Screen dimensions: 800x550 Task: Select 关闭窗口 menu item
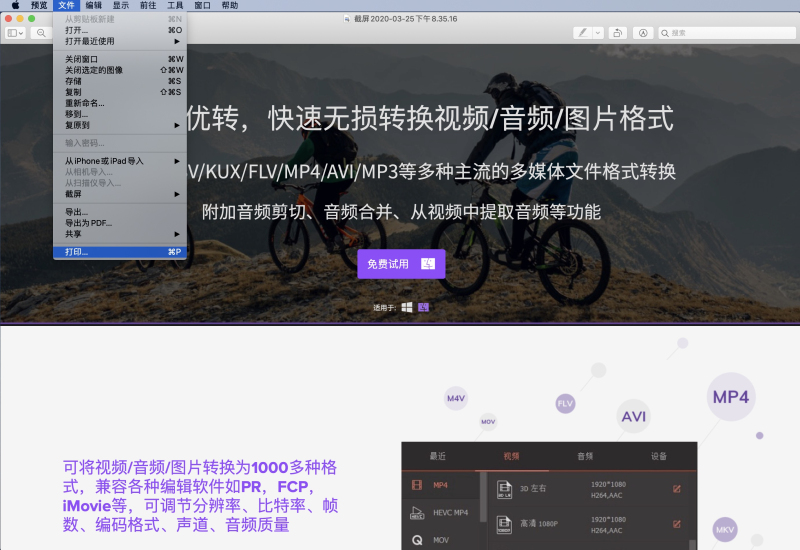tap(120, 59)
